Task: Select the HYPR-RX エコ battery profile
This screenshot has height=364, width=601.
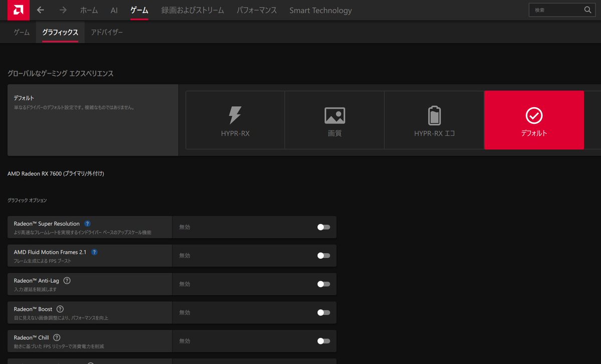Action: [x=434, y=120]
